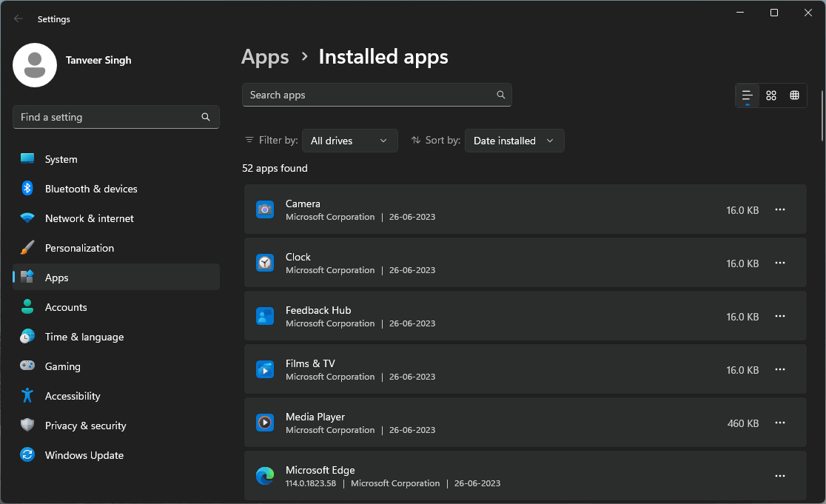The width and height of the screenshot is (826, 504).
Task: Keep list view selected in the view switcher
Action: [x=747, y=95]
